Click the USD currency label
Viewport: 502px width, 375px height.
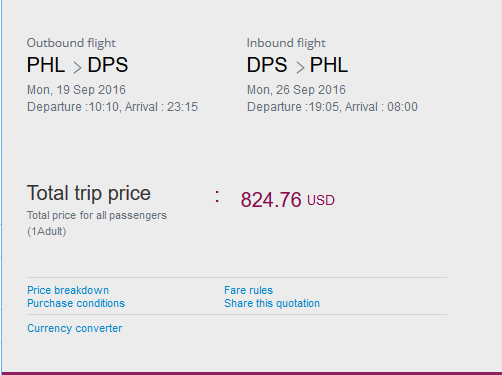click(321, 200)
